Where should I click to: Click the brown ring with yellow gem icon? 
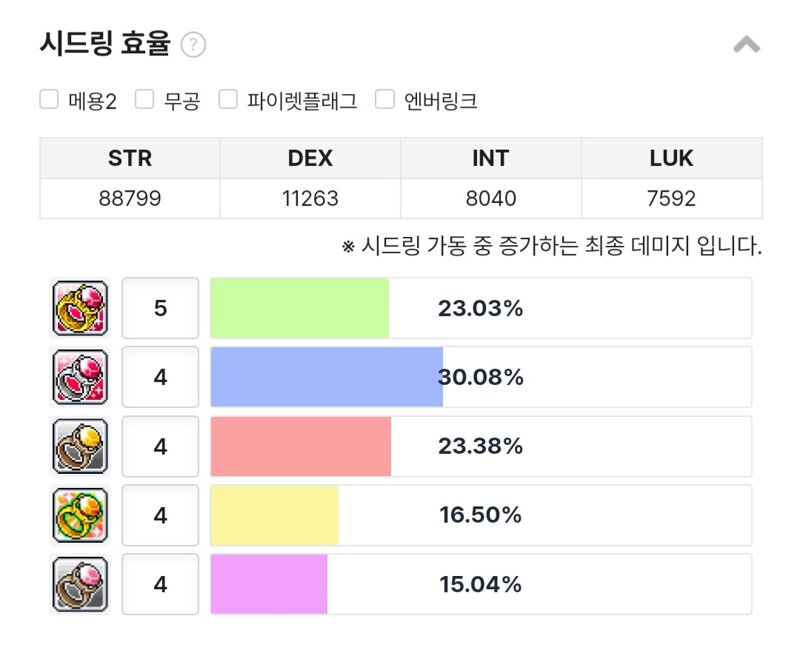click(80, 446)
